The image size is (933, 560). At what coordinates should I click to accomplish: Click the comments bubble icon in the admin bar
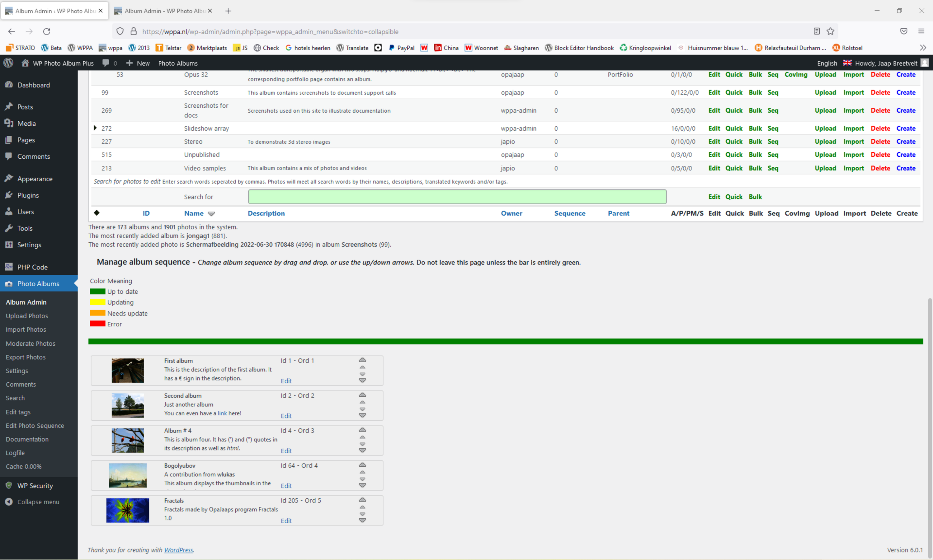(106, 63)
